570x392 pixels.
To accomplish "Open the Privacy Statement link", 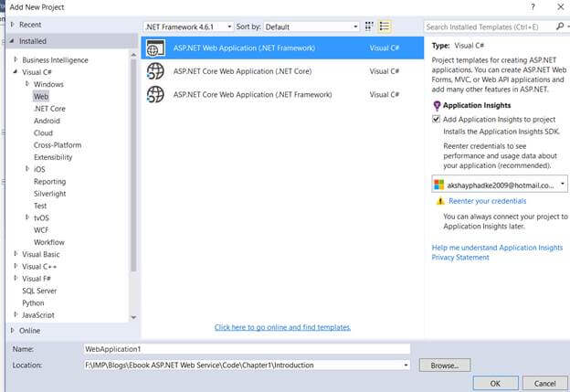I will point(460,258).
